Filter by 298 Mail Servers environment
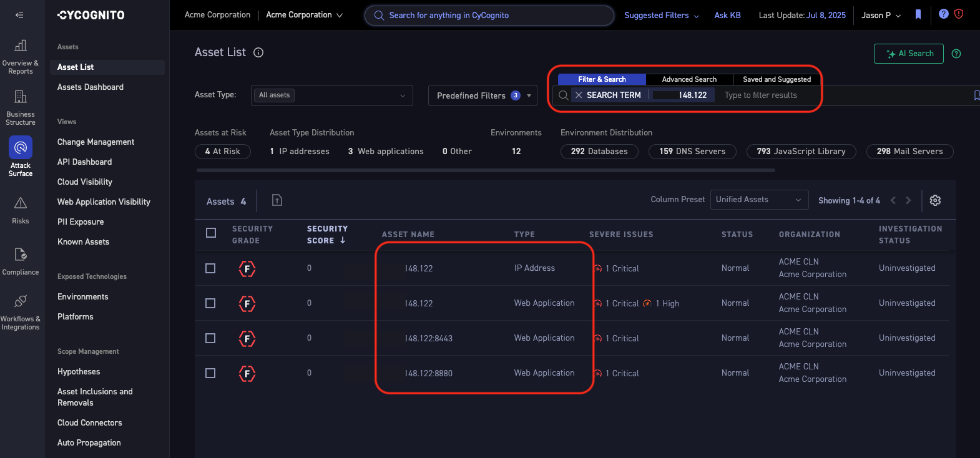Image resolution: width=980 pixels, height=458 pixels. click(909, 152)
